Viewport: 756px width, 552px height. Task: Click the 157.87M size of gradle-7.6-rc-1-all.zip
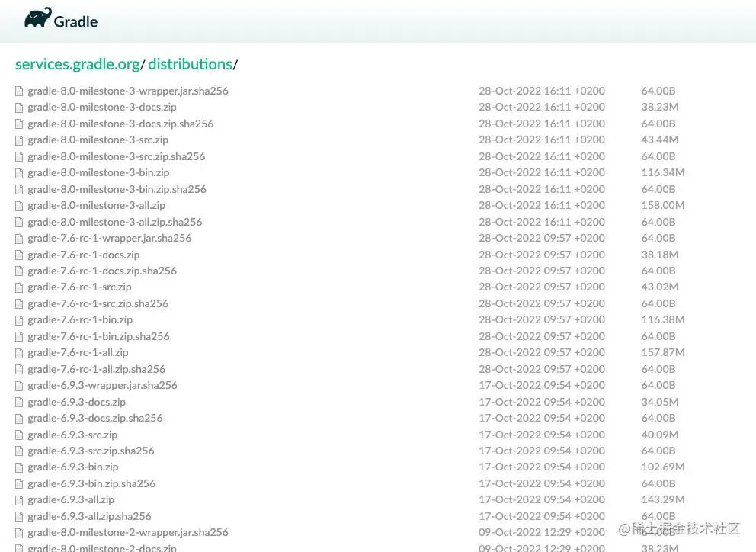click(663, 353)
